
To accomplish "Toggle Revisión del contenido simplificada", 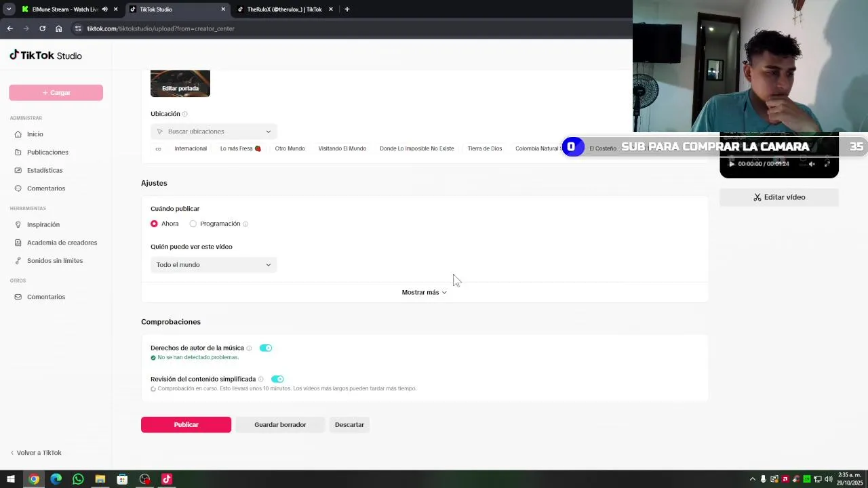I will tap(277, 380).
